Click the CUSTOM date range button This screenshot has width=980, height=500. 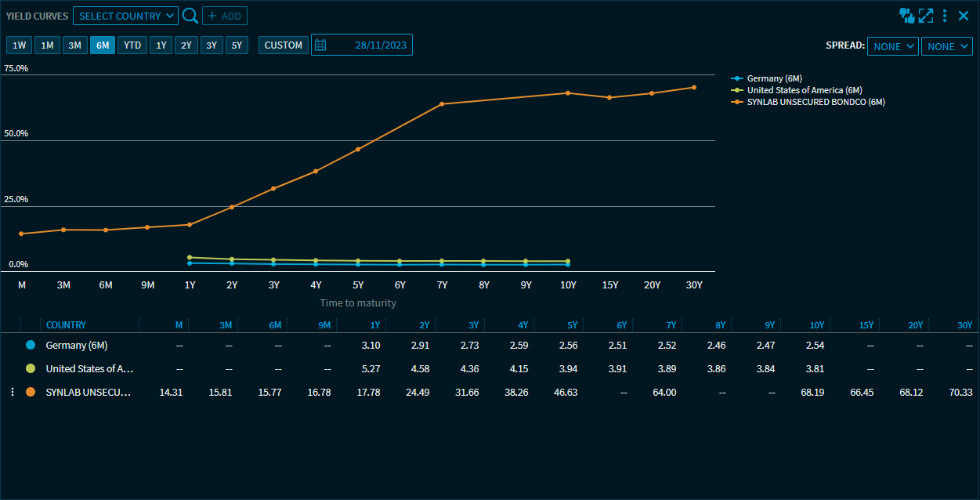tap(283, 45)
